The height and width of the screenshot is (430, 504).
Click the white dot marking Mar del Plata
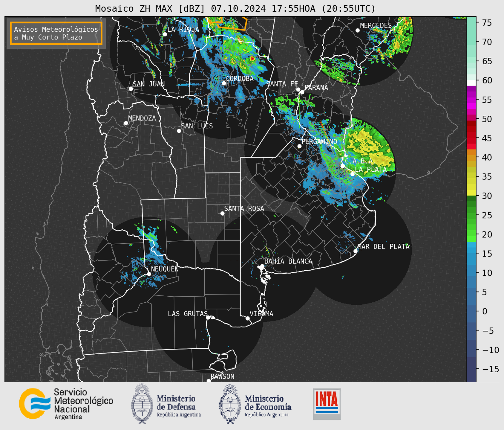point(356,251)
